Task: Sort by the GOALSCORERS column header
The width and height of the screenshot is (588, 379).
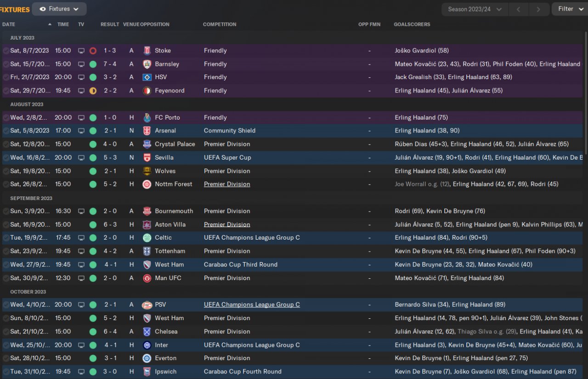Action: pyautogui.click(x=412, y=24)
